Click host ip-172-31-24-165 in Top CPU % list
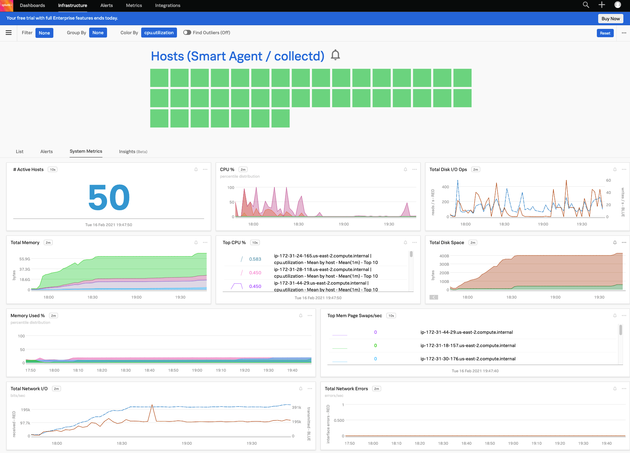630x453 pixels. (326, 259)
